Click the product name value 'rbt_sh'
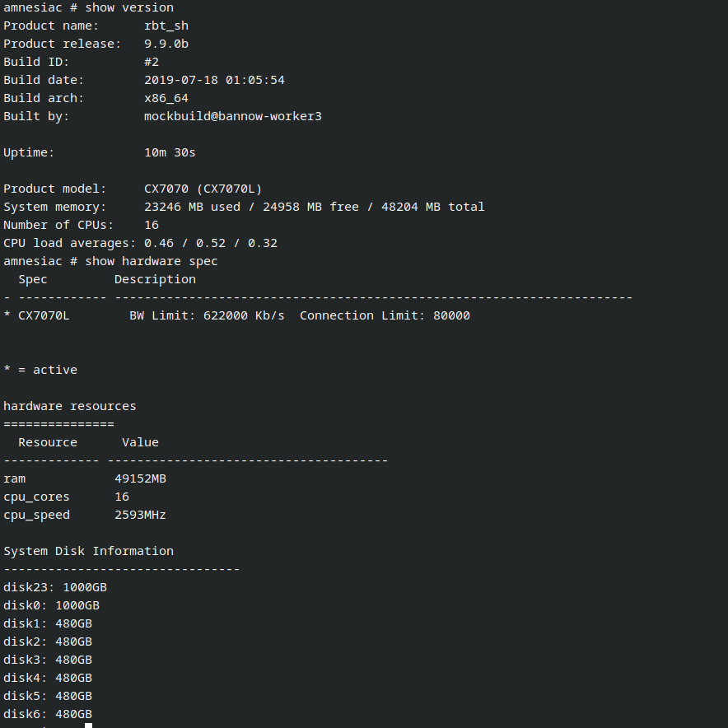Viewport: 728px width, 728px height. [x=166, y=26]
